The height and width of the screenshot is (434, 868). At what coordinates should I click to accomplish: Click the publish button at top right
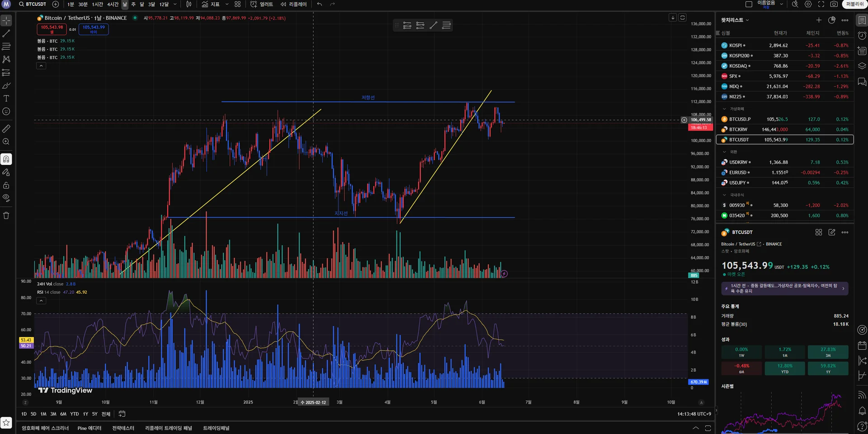(854, 4)
